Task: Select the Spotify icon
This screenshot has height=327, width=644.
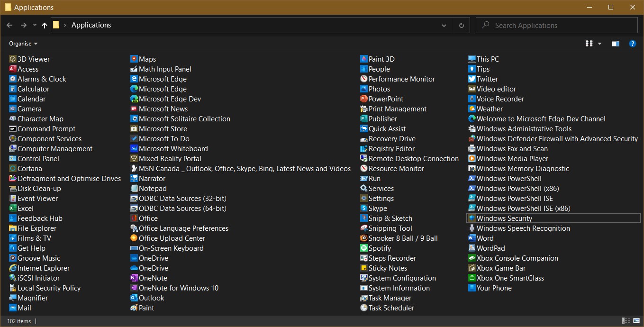Action: coord(364,248)
